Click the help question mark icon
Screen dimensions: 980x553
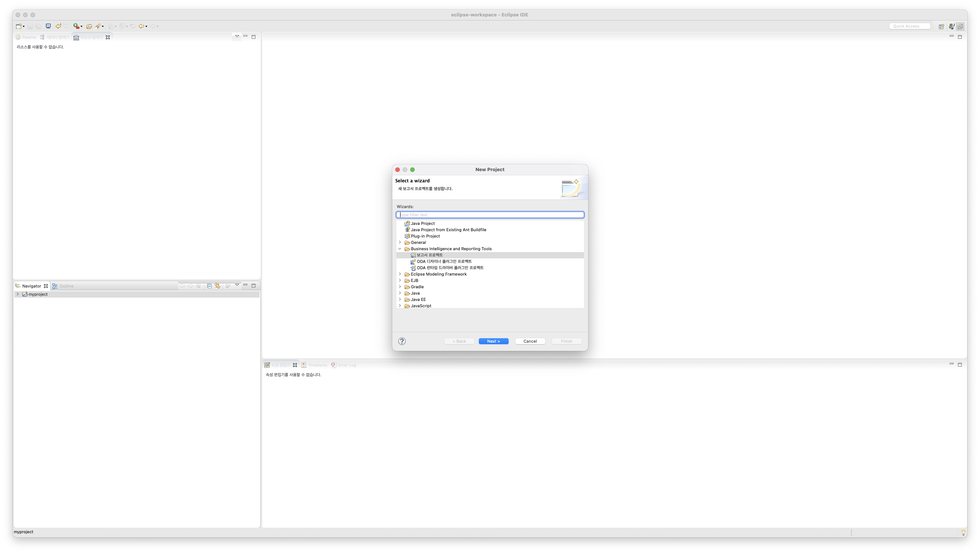tap(402, 341)
